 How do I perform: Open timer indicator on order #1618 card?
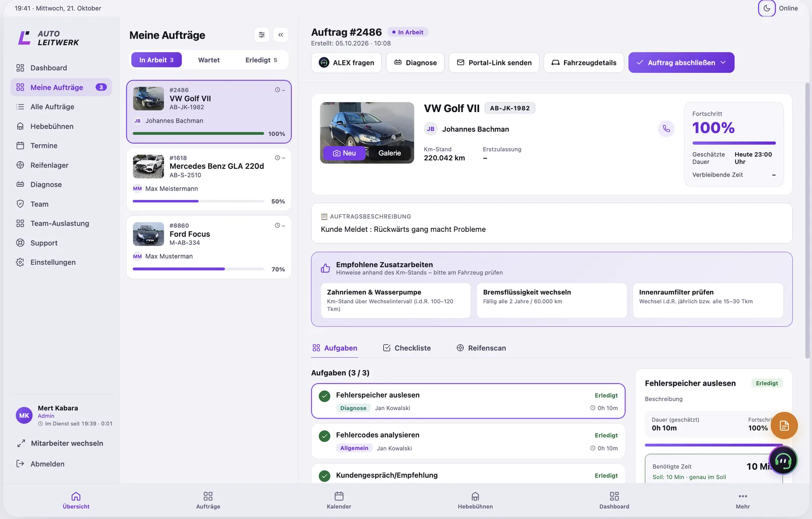tap(280, 158)
